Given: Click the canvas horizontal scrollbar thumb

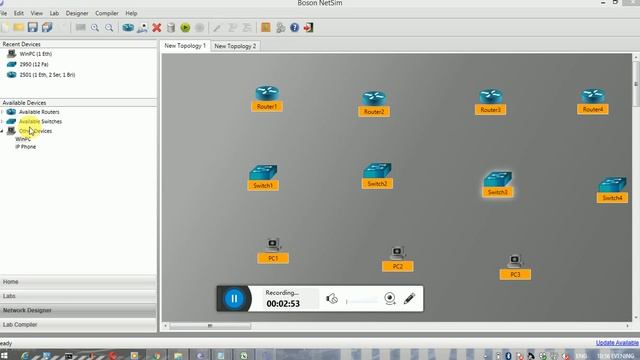Looking at the screenshot, I should tap(210, 326).
